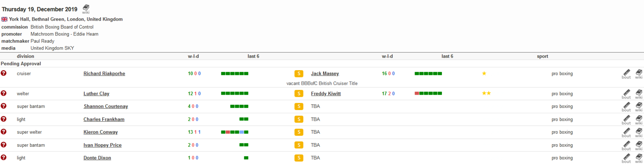This screenshot has width=644, height=164.
Task: Open the wiki icon for Ivan Hopey Price's fight
Action: [639, 145]
